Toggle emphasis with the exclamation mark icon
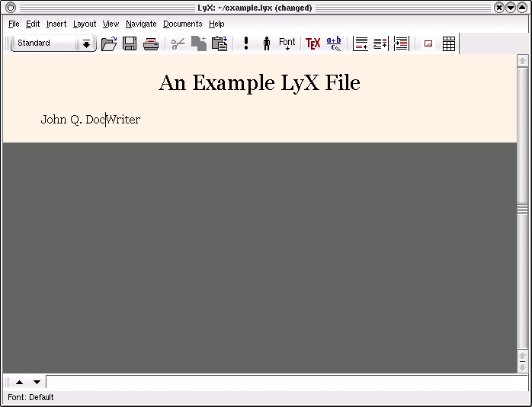 click(246, 43)
